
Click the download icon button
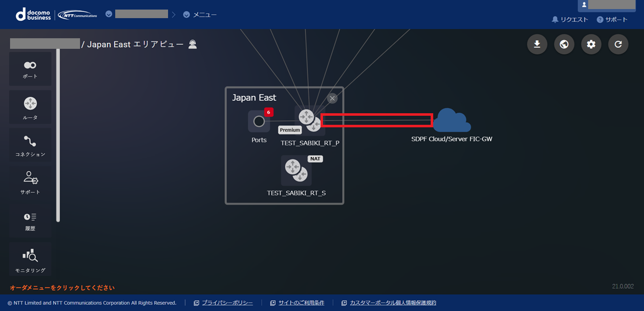[x=537, y=44]
